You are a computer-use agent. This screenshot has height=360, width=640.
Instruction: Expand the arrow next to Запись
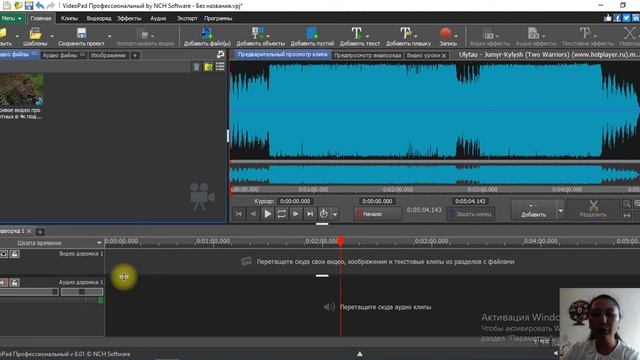(x=456, y=36)
